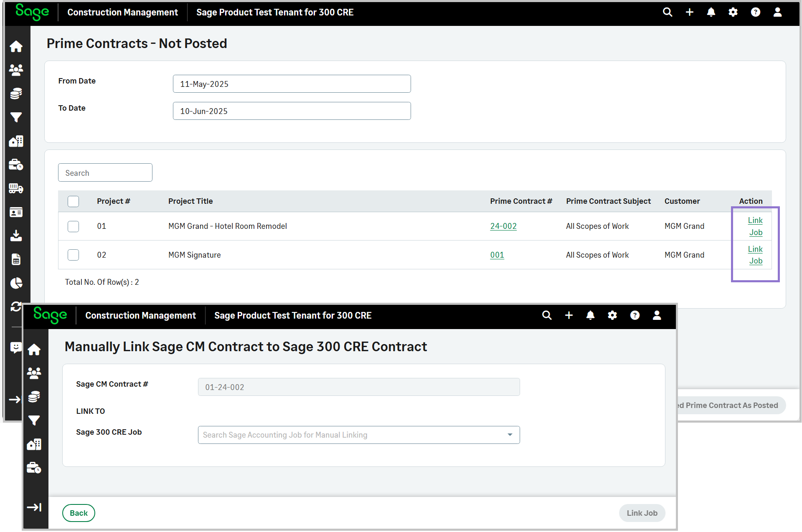Click MGM Grand - Hotel Room Remodel title
Viewport: 802px width, 532px height.
[x=227, y=226]
